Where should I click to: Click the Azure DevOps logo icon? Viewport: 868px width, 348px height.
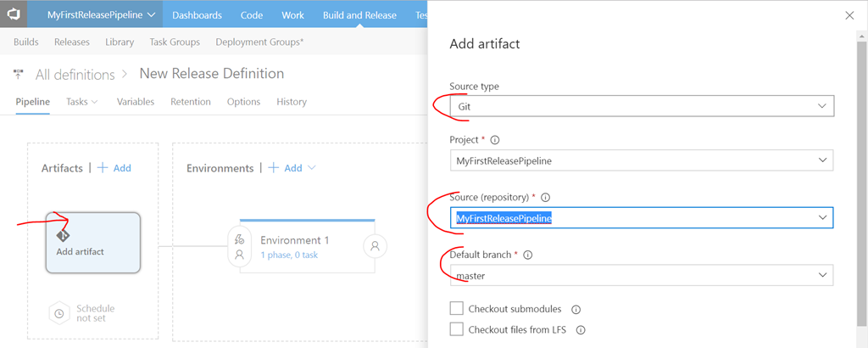tap(14, 14)
